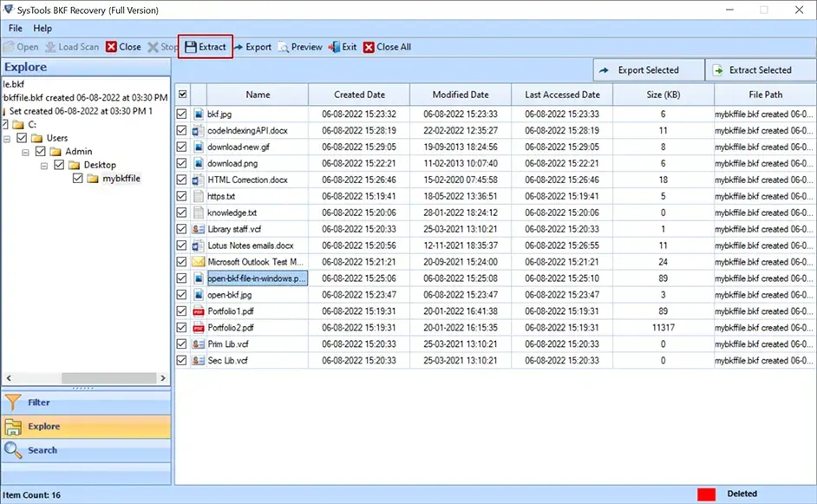Viewport: 817px width, 504px height.
Task: Click the https.txt text file icon
Action: [x=199, y=196]
